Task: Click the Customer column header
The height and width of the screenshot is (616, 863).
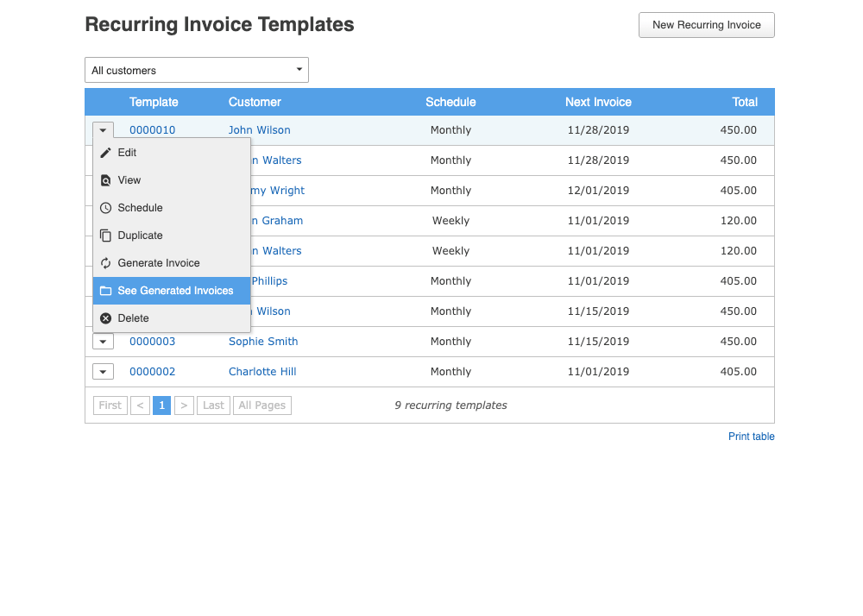Action: point(255,102)
